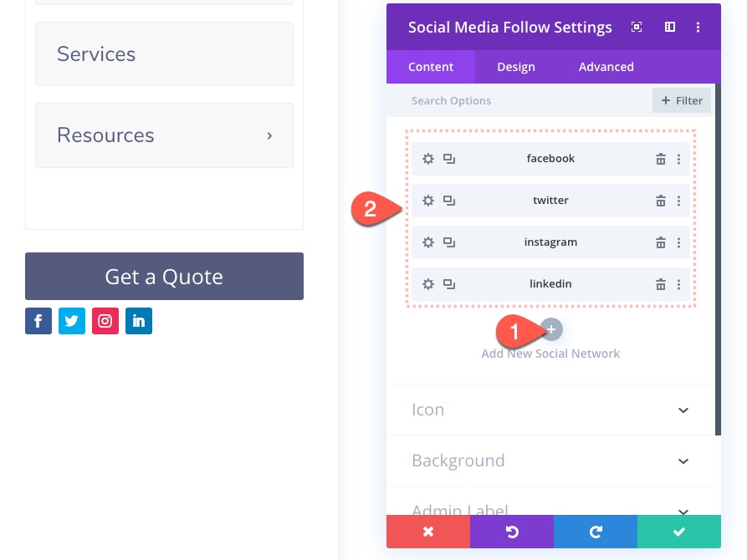Click the expand modal icon in the header

coord(637,27)
